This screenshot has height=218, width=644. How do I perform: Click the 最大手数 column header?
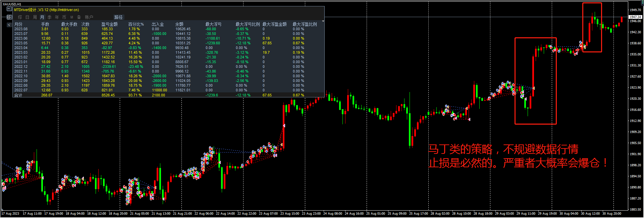(x=69, y=24)
